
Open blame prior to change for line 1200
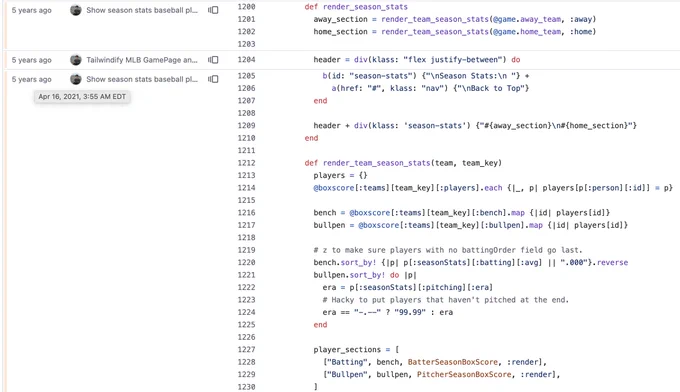pos(213,10)
